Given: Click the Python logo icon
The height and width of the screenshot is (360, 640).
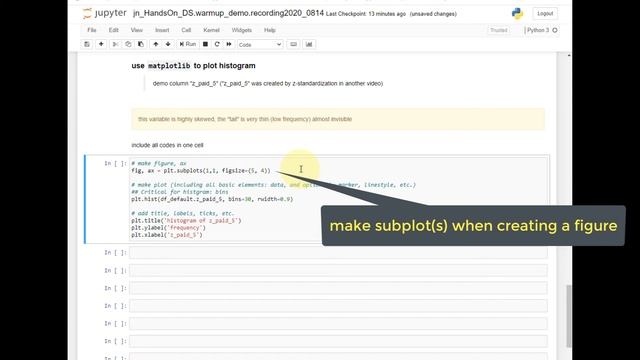Looking at the screenshot, I should (518, 13).
